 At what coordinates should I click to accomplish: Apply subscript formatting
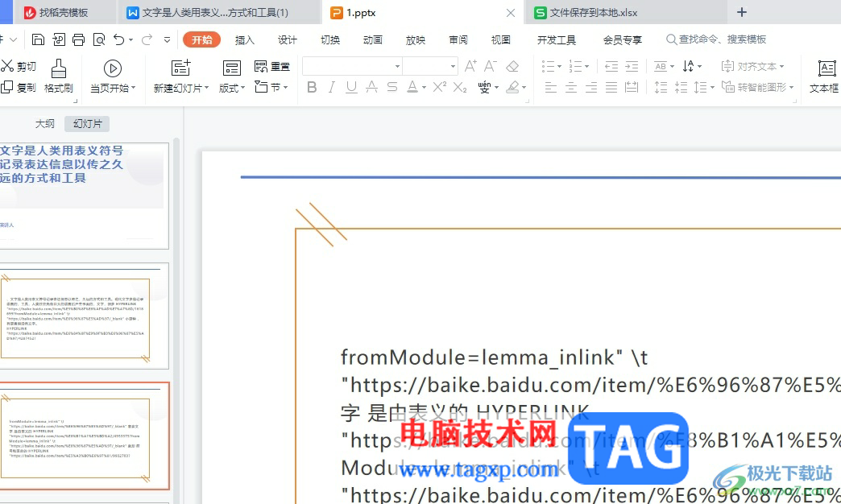(x=460, y=87)
